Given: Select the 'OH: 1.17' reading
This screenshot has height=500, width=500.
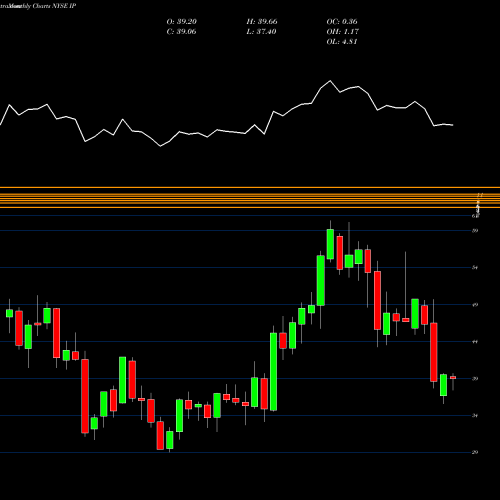Looking at the screenshot, I should [343, 32].
